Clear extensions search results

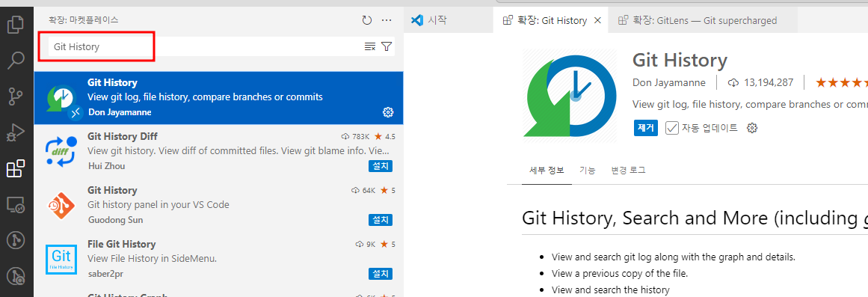tap(370, 46)
